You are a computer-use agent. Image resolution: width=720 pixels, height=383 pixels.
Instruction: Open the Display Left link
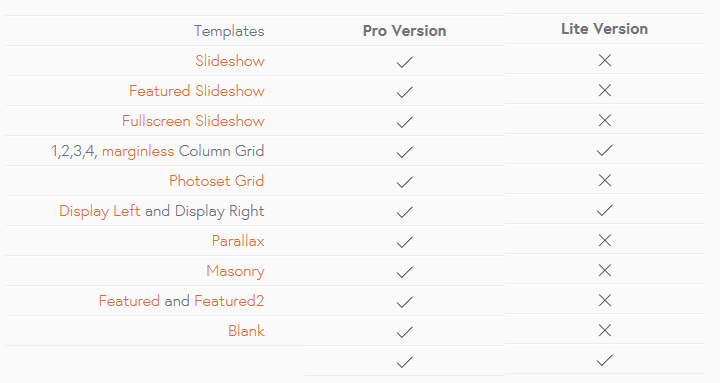pos(100,211)
